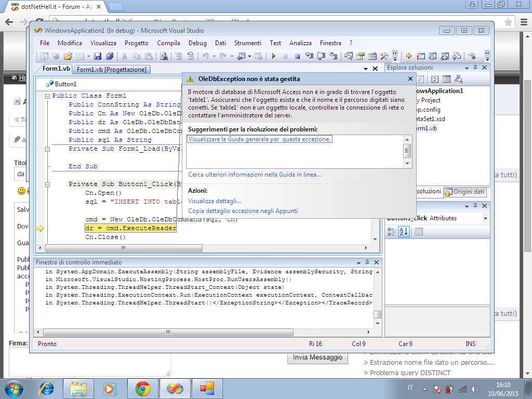Screen dimensions: 532x399
Task: Switch to the Origini dati tab
Action: (x=465, y=192)
